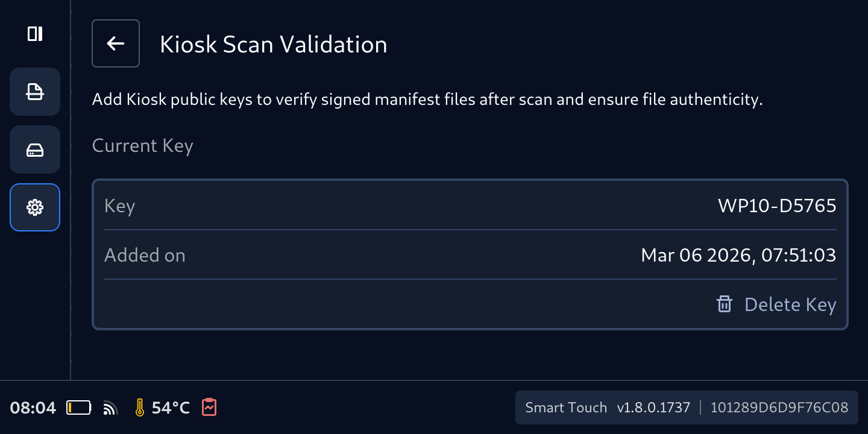Image resolution: width=868 pixels, height=434 pixels.
Task: Click the Added on label
Action: [x=145, y=255]
